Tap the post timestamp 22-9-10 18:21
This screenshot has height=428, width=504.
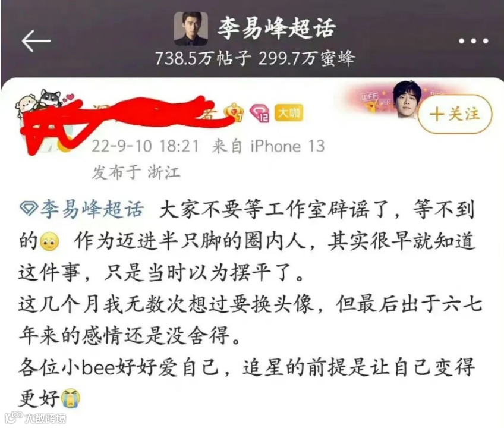(x=145, y=146)
